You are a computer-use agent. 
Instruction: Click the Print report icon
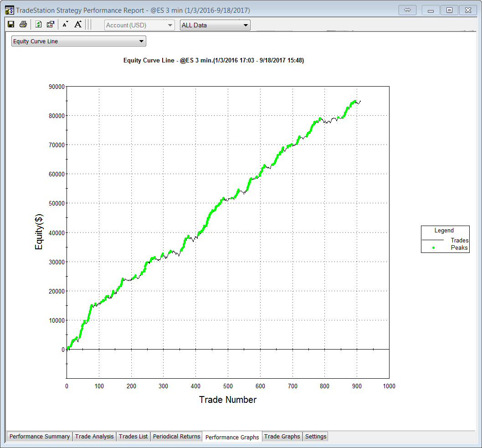click(23, 25)
